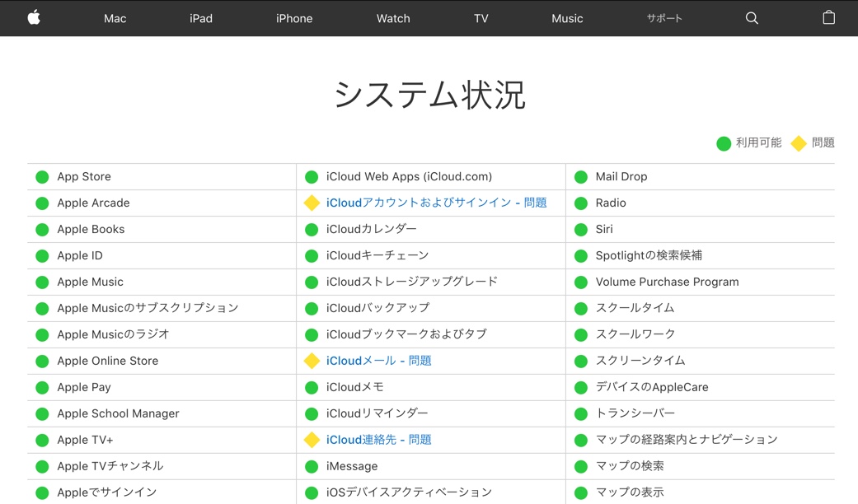Click the Spotlightの検索候補 text

pyautogui.click(x=649, y=255)
